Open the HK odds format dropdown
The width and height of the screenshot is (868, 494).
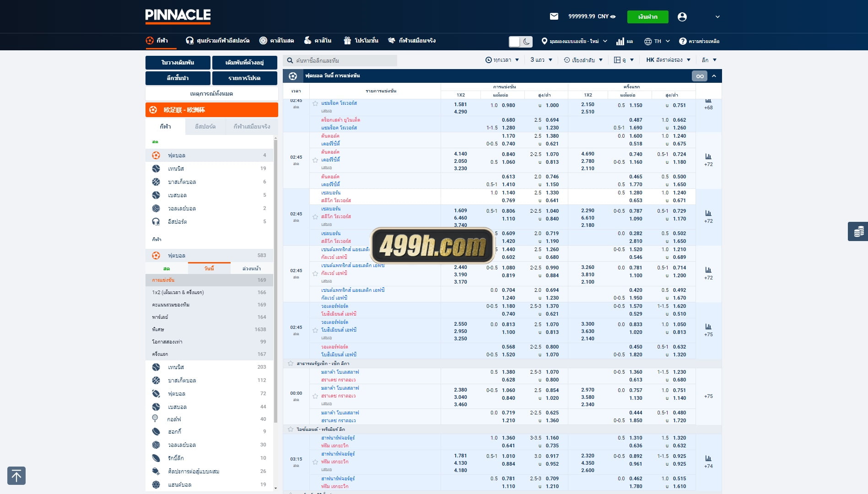668,60
